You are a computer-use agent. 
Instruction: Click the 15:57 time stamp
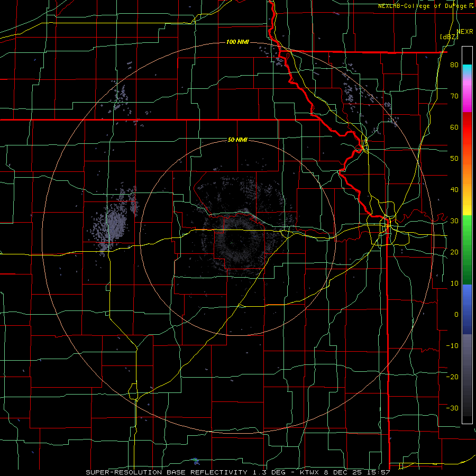(x=378, y=472)
